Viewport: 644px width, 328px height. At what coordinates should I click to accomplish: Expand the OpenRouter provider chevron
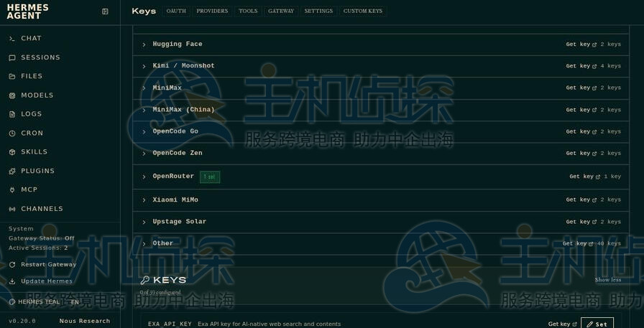(x=144, y=177)
